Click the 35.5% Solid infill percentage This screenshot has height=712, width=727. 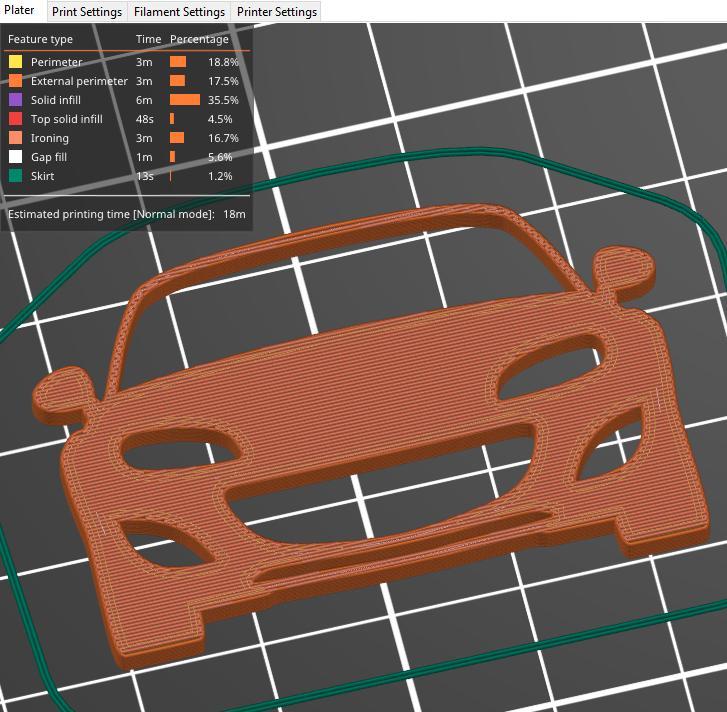pyautogui.click(x=223, y=100)
